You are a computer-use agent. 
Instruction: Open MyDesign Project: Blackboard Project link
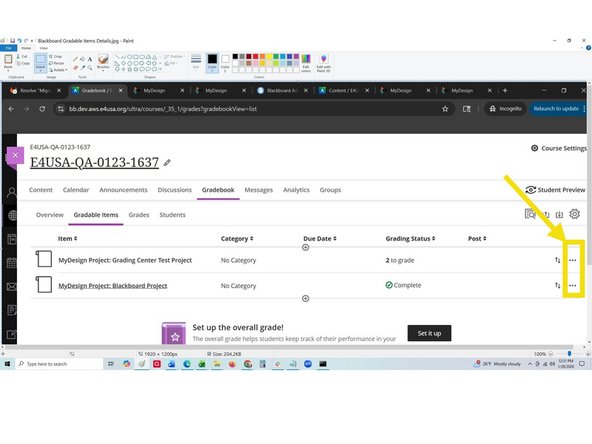(x=113, y=286)
